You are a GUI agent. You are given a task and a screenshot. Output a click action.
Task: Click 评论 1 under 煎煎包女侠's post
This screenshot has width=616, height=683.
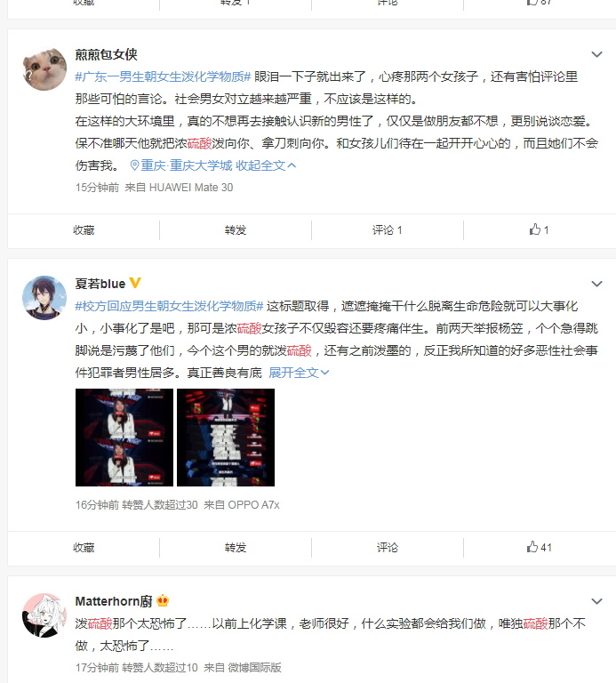point(387,229)
